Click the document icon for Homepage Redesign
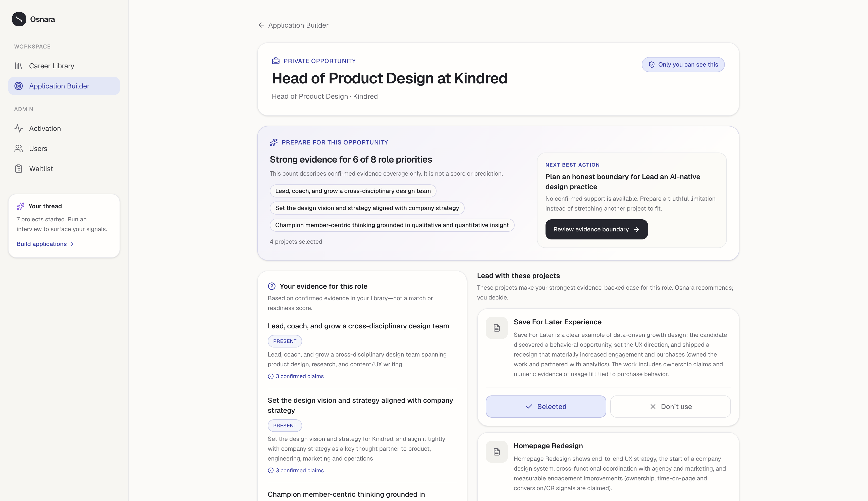Screen dimensions: 868x501 497,452
